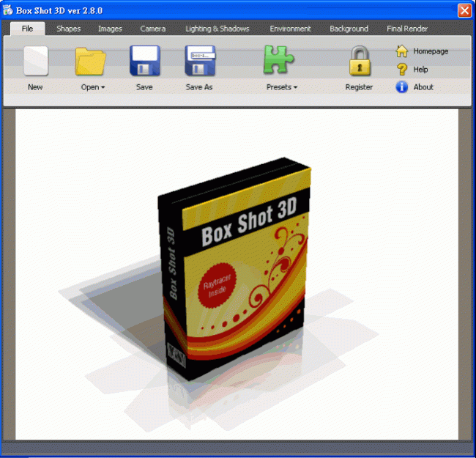Screen dimensions: 476x458
Task: Expand the Open dropdown arrow
Action: [x=103, y=88]
